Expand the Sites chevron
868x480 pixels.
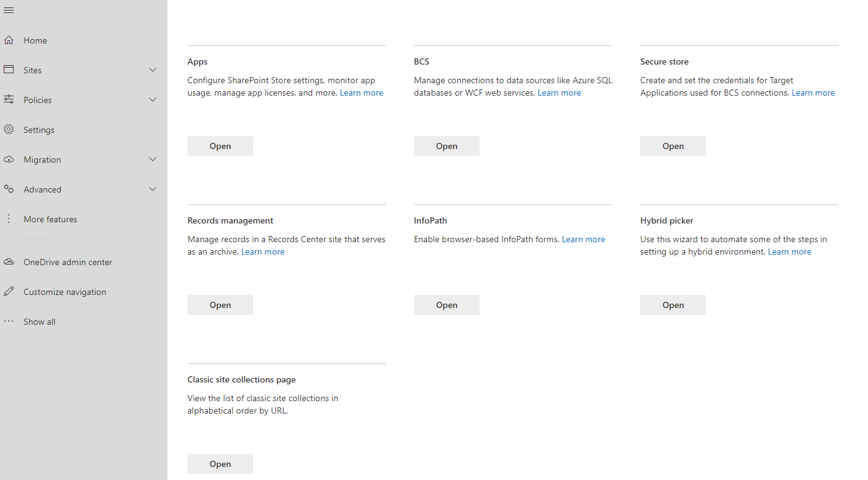[x=153, y=70]
